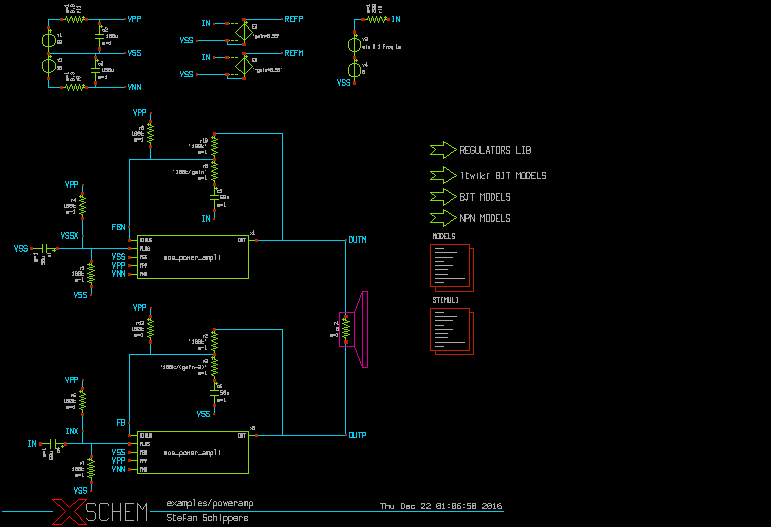The width and height of the screenshot is (771, 527).
Task: Click the REFP net label
Action: click(x=294, y=20)
